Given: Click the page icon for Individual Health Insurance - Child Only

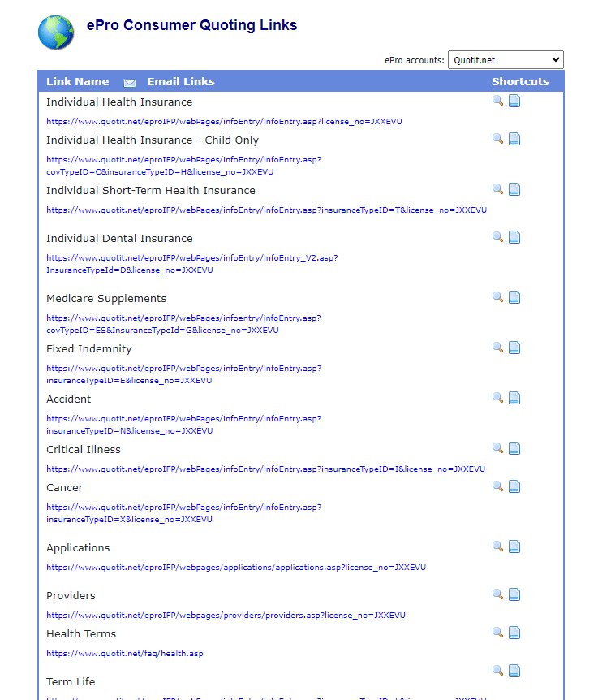Looking at the screenshot, I should tap(514, 139).
